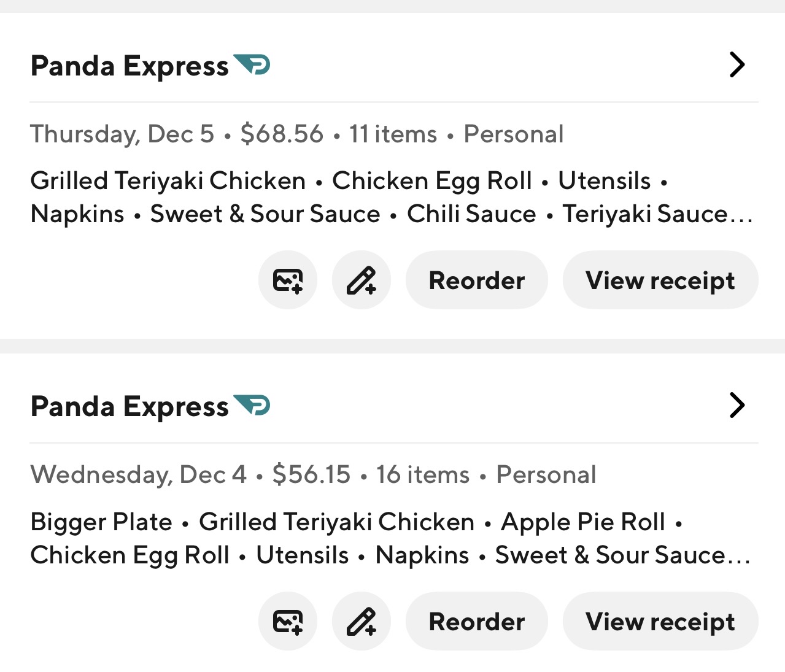Viewport: 785px width, 672px height.
Task: Tap the pencil edit icon on Dec 5 order
Action: [x=362, y=280]
